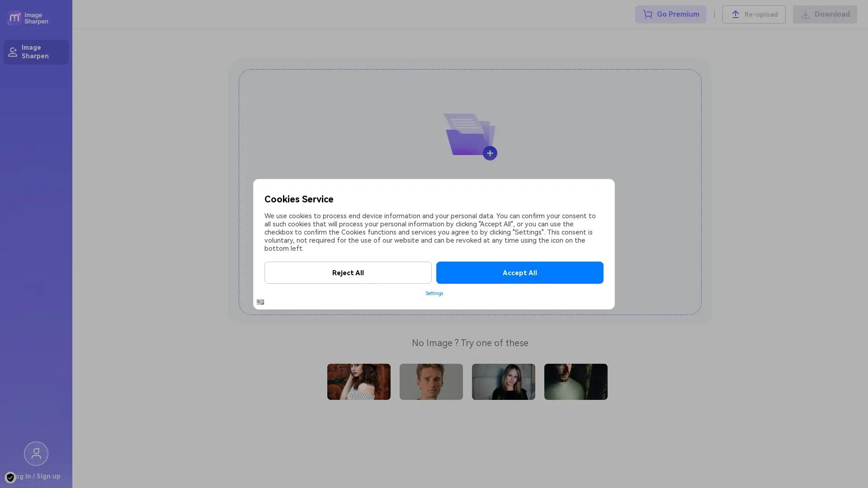Click the Log in / Sign up link
This screenshot has width=868, height=488.
36,476
